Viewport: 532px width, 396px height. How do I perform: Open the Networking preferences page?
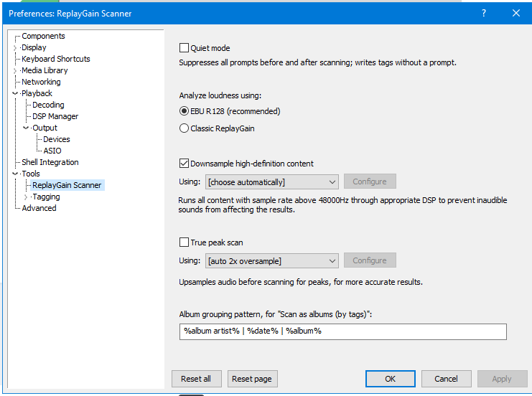point(41,82)
